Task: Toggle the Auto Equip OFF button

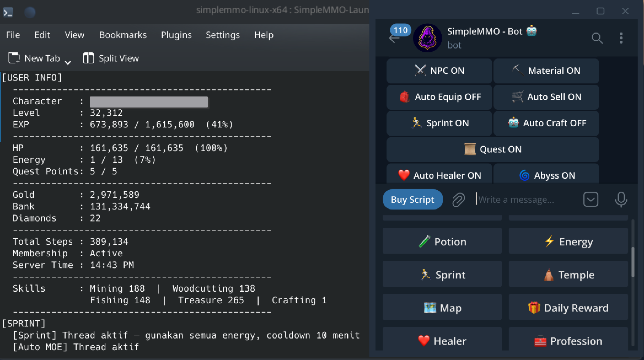Action: (439, 97)
